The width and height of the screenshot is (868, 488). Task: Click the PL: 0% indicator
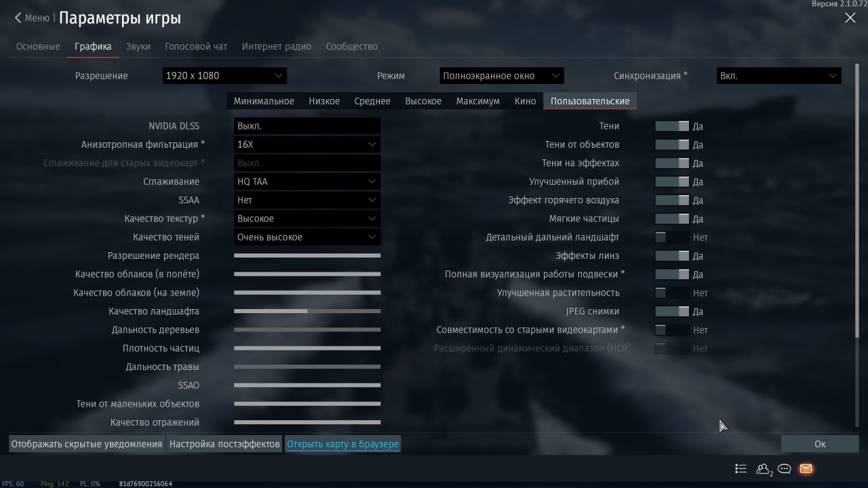pyautogui.click(x=90, y=484)
